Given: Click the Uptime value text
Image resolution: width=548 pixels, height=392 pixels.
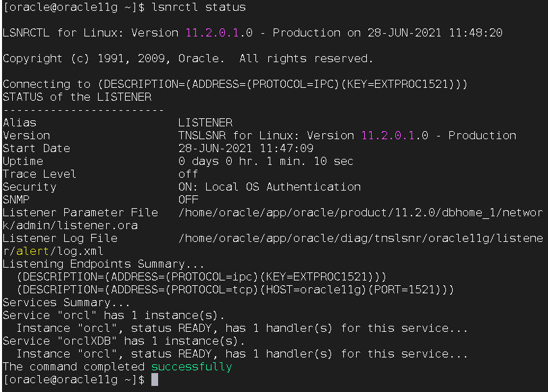Looking at the screenshot, I should pyautogui.click(x=266, y=162).
